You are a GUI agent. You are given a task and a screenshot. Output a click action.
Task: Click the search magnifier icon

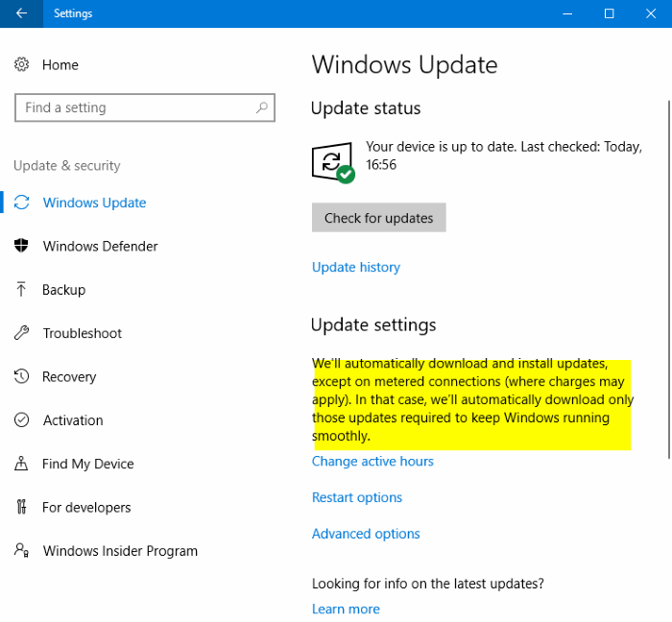262,108
